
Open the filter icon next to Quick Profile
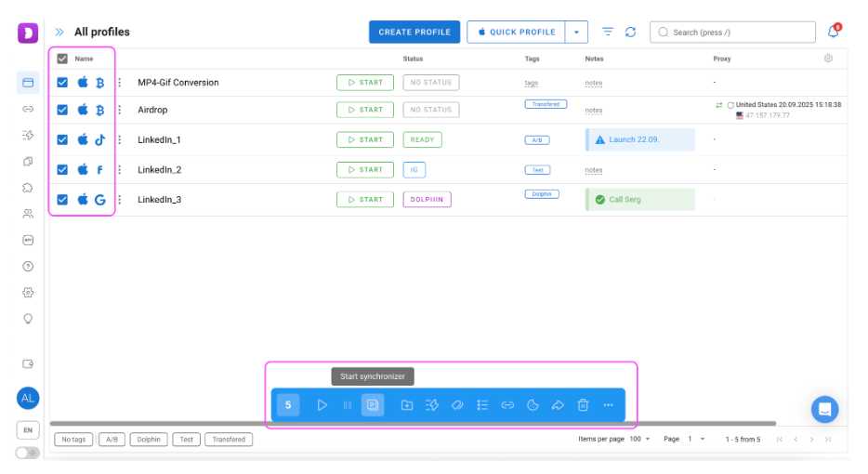click(608, 33)
